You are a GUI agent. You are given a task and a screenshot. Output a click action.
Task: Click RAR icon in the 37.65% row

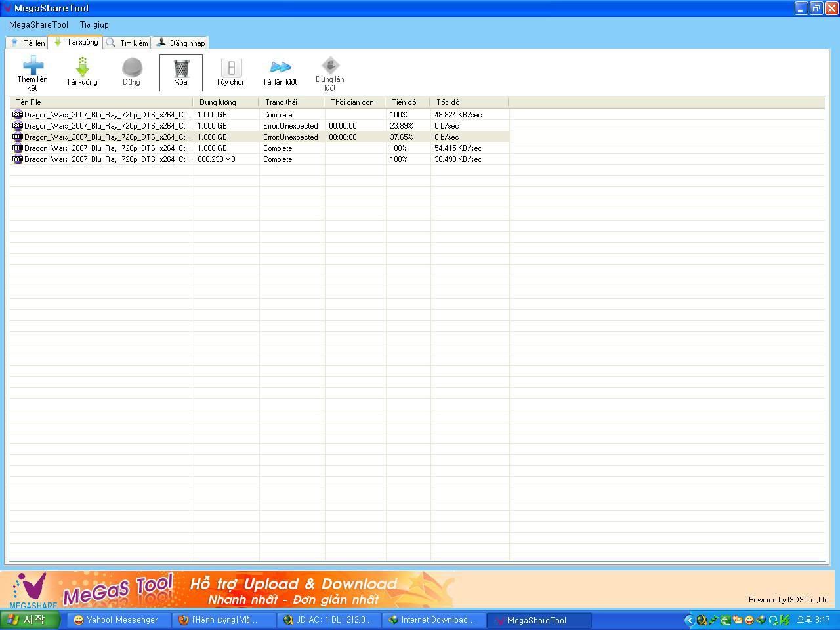pos(18,136)
